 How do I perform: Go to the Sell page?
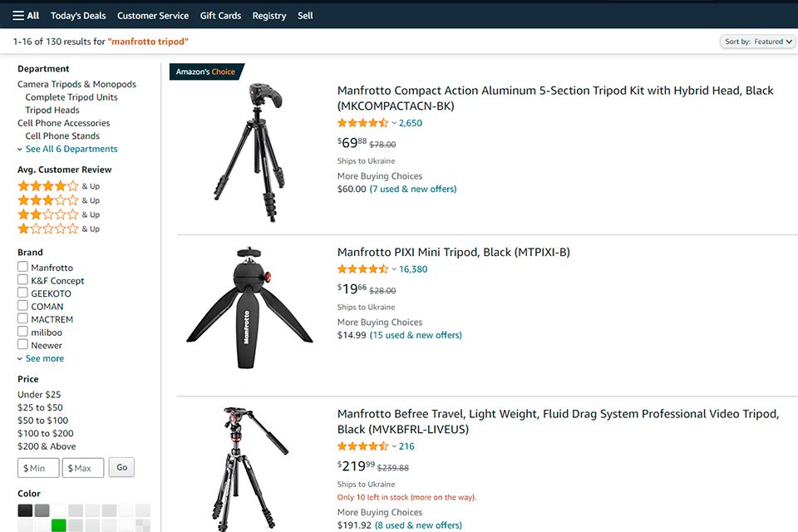[x=305, y=16]
